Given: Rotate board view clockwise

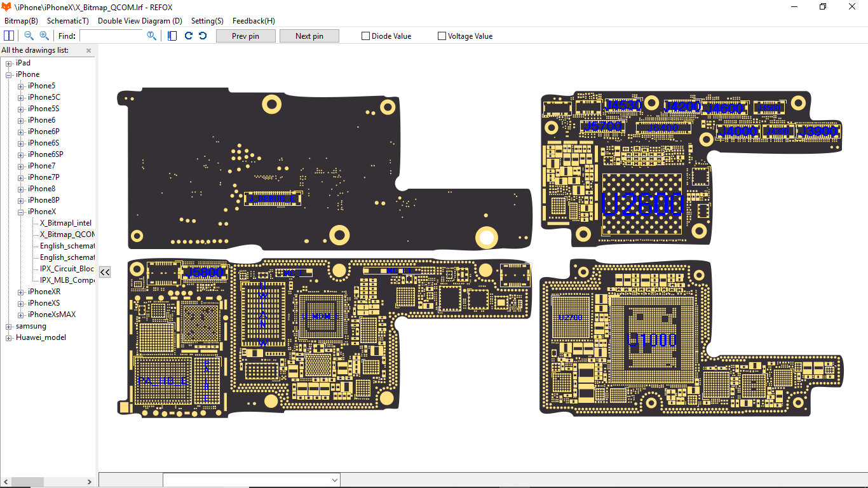Looking at the screenshot, I should pos(189,36).
